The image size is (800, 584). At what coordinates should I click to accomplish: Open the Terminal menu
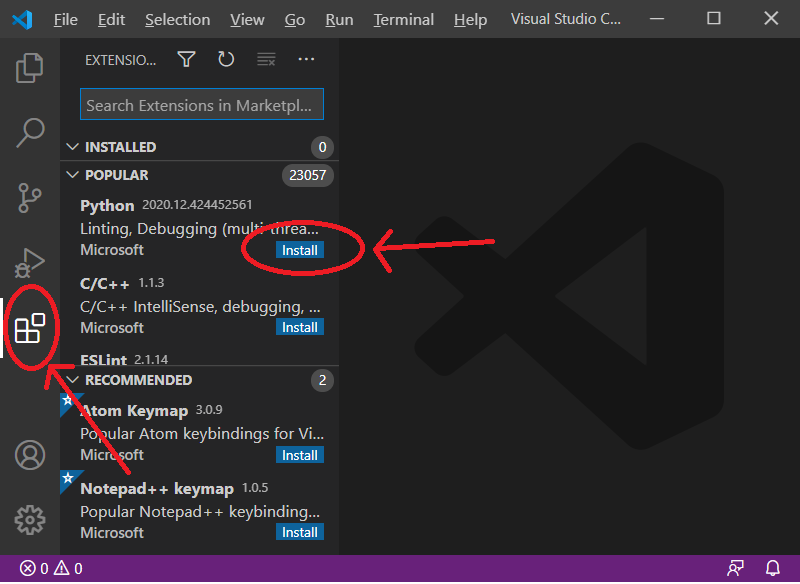(404, 19)
